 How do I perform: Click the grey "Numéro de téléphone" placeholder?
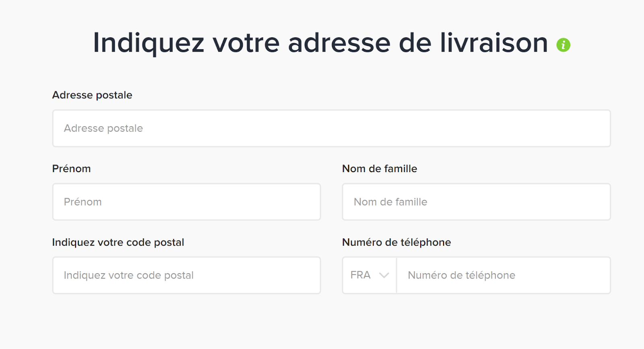click(461, 275)
